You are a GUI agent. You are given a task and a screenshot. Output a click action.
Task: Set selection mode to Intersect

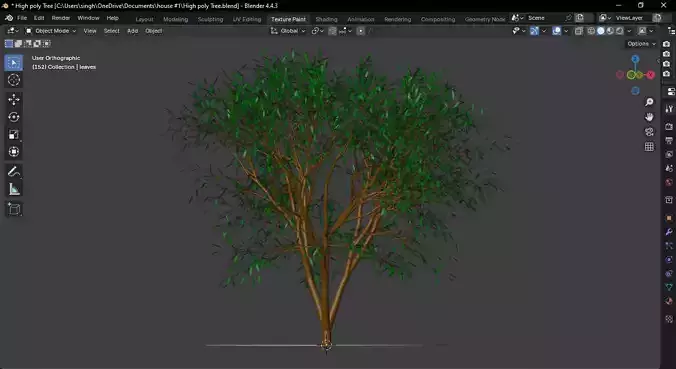point(47,44)
